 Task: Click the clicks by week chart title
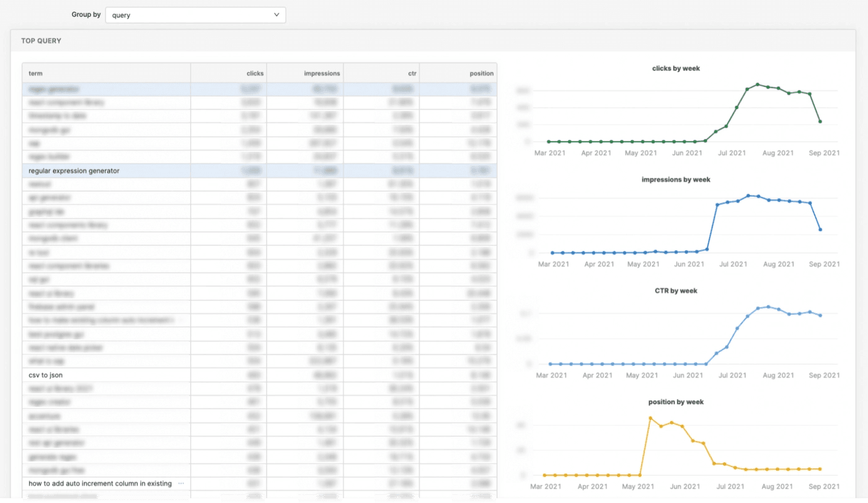tap(675, 68)
